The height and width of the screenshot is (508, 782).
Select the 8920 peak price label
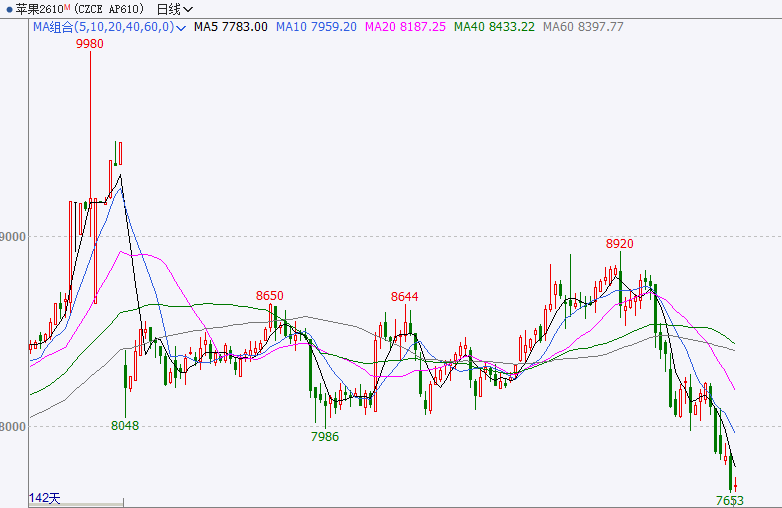point(620,244)
